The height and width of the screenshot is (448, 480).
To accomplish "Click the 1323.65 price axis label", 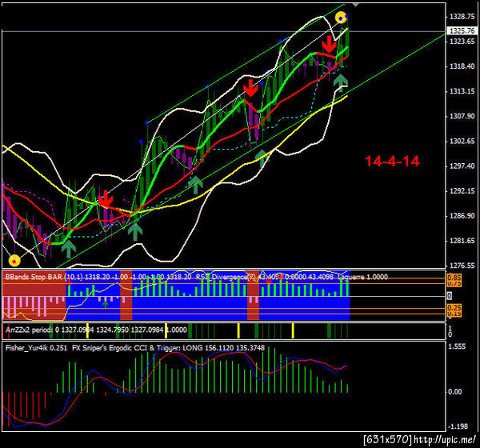I will [462, 42].
